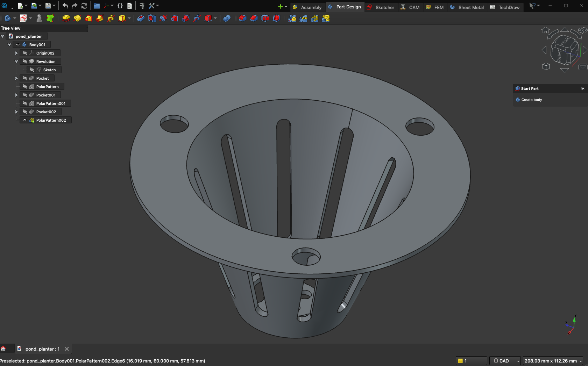Switch to the FEM workbench tab
Image resolution: width=588 pixels, height=366 pixels.
click(434, 7)
